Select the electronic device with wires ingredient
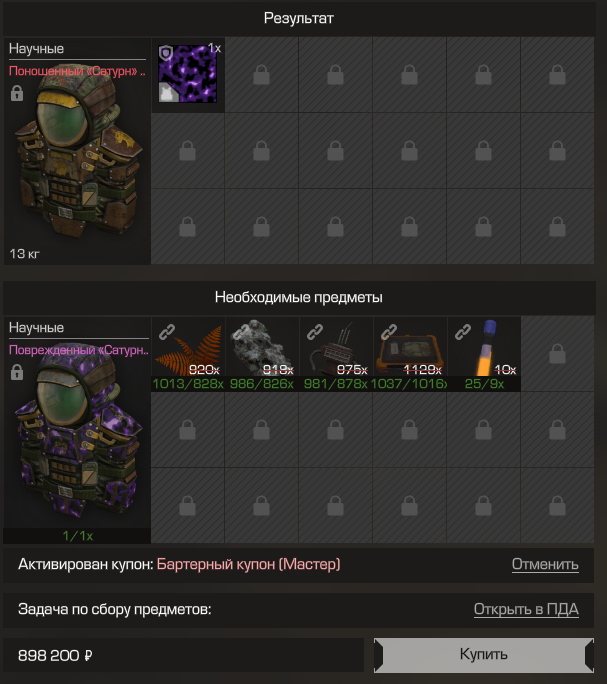607x684 pixels. 336,347
